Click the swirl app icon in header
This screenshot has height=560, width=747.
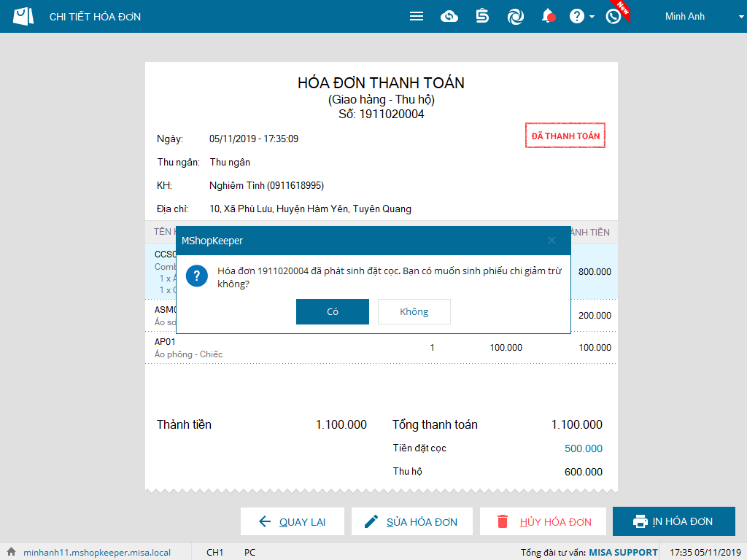(516, 17)
